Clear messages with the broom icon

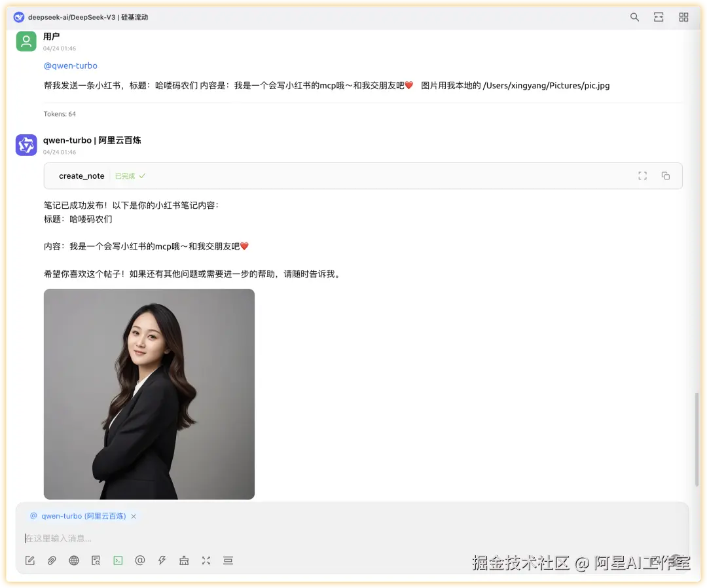(183, 560)
